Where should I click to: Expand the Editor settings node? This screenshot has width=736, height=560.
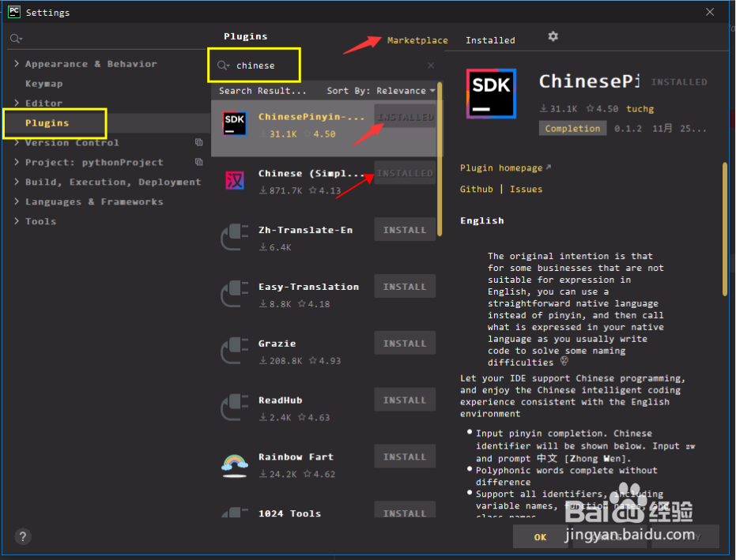click(17, 103)
